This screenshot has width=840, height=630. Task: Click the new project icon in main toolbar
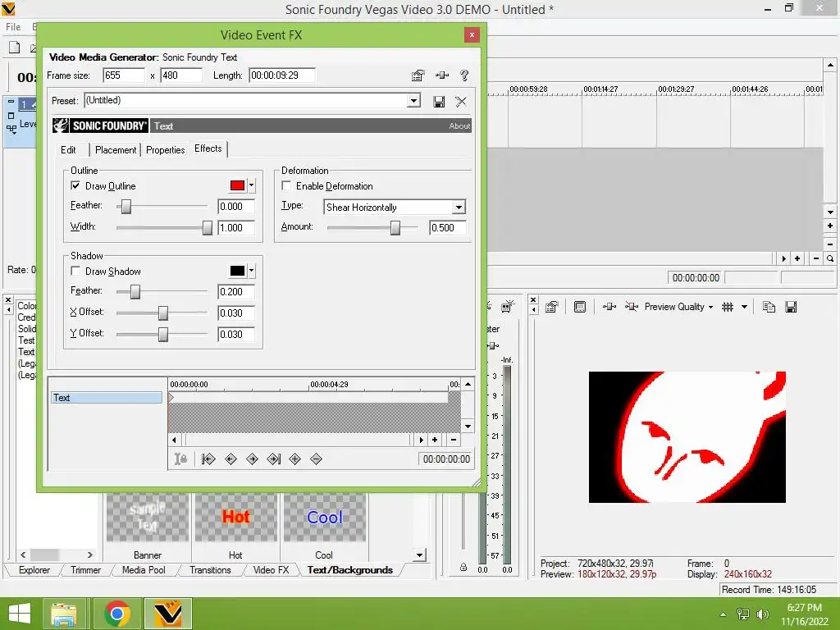pos(15,48)
